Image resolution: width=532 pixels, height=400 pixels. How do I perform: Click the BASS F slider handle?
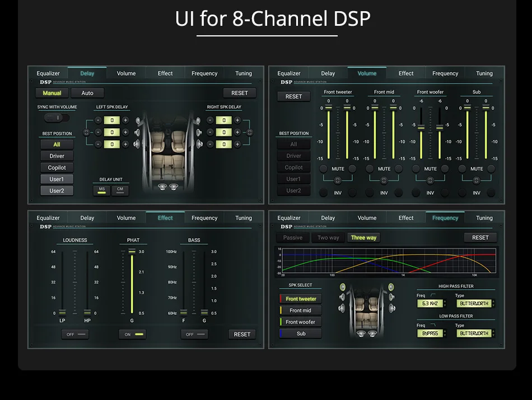point(184,312)
